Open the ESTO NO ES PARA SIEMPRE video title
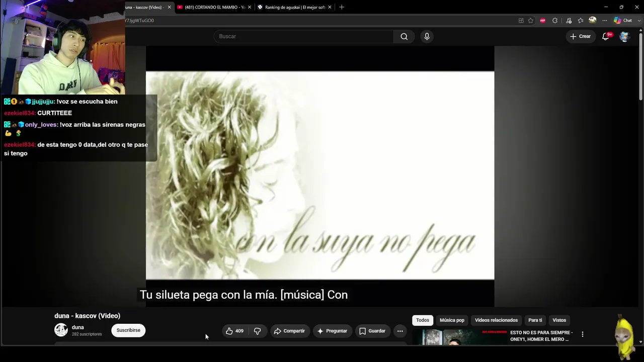Image resolution: width=644 pixels, height=362 pixels. click(541, 336)
